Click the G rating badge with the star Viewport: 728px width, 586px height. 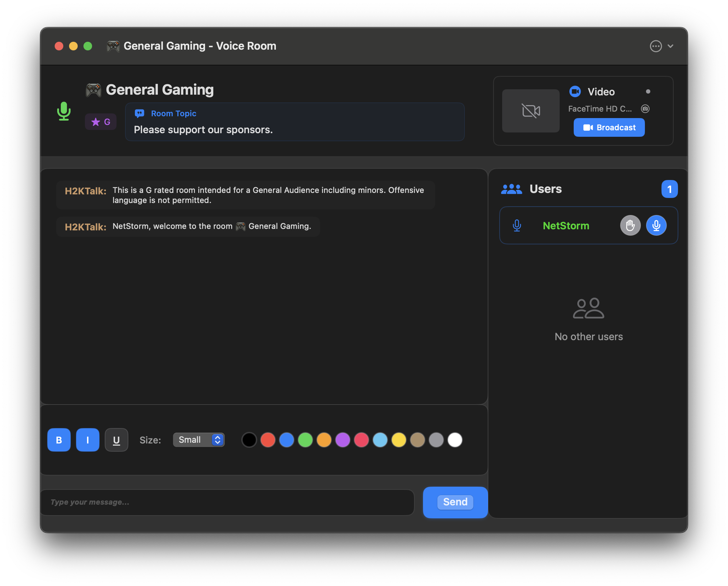(x=101, y=122)
